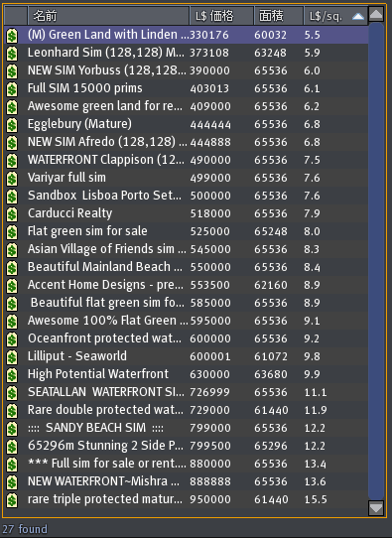Screen dimensions: 392x538
Task: Click the for-sale icon beside SANDY BEACH SIM
Action: click(12, 429)
